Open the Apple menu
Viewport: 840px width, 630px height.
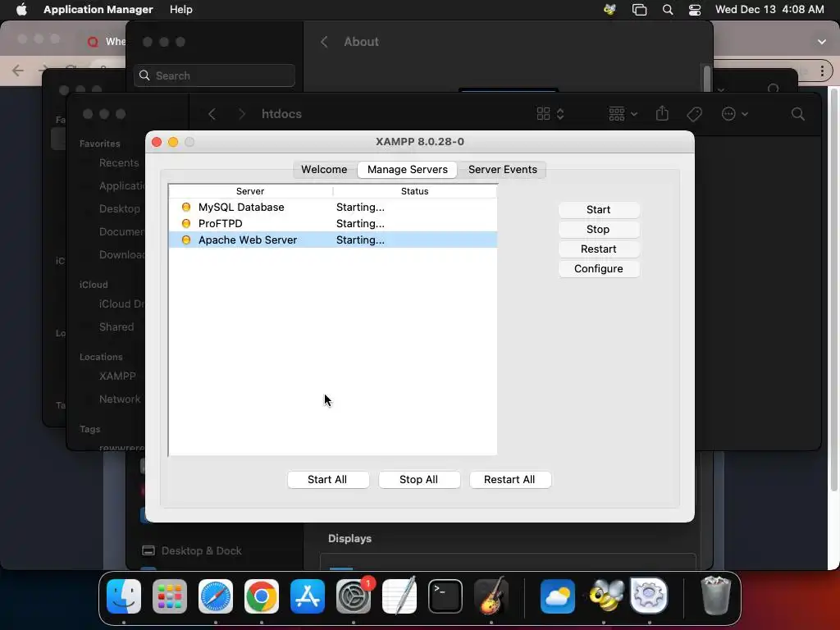point(21,10)
